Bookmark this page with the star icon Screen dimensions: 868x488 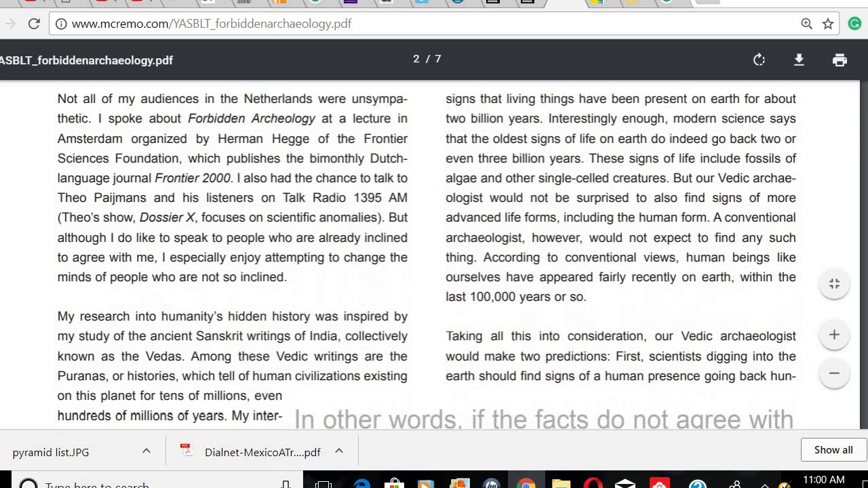pyautogui.click(x=828, y=24)
